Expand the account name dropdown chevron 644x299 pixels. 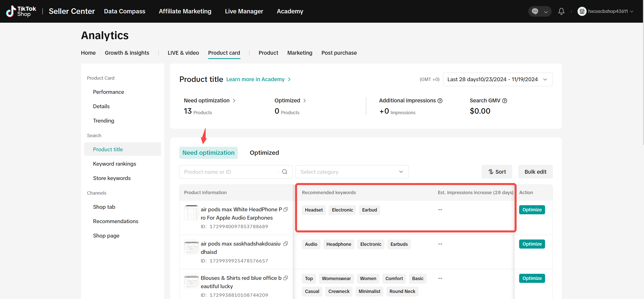click(x=631, y=11)
